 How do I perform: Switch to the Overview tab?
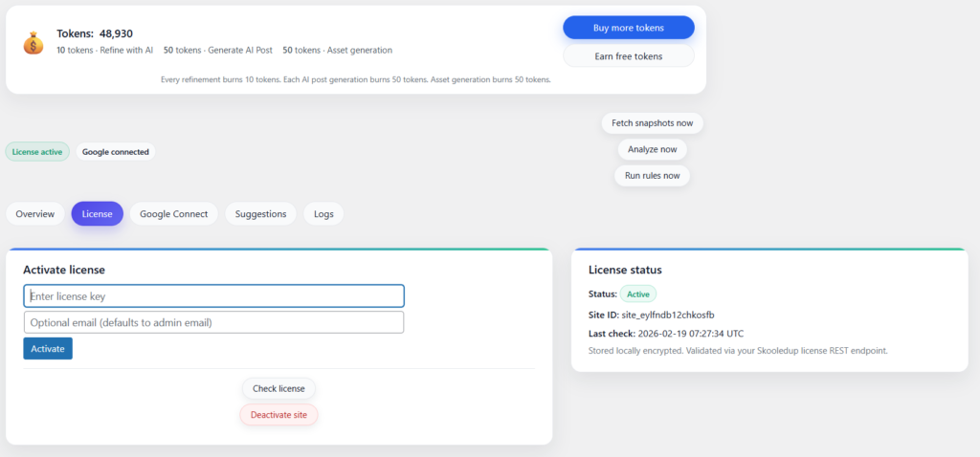pyautogui.click(x=35, y=214)
